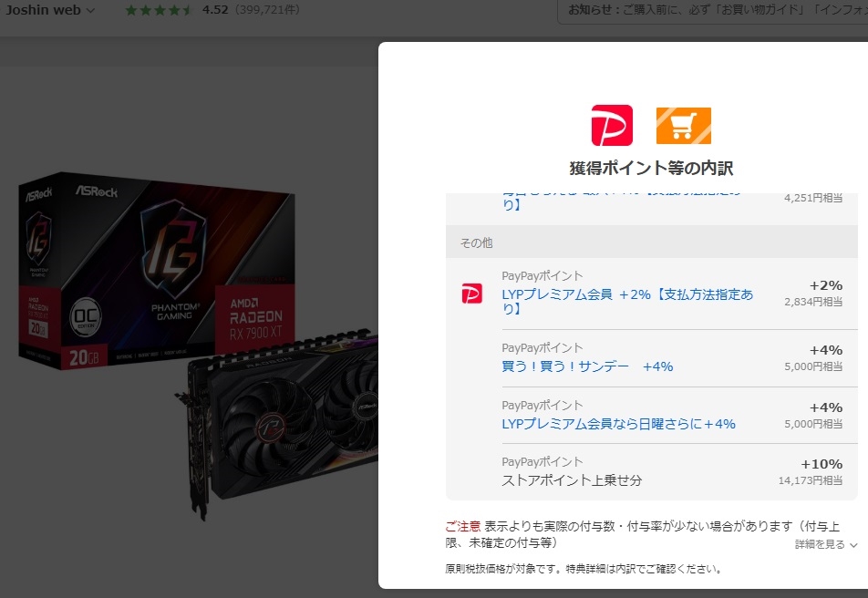Click the ASRock Radeon RX 7900 XT product image
The image size is (868, 598).
[200, 346]
